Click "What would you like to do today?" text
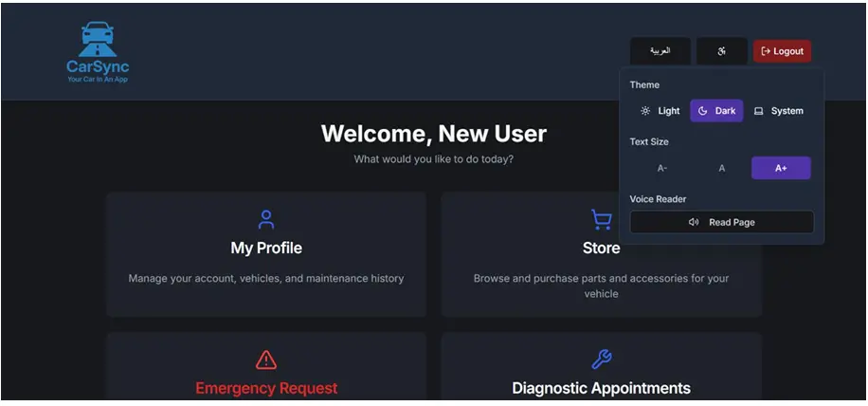This screenshot has height=406, width=868. pos(433,159)
